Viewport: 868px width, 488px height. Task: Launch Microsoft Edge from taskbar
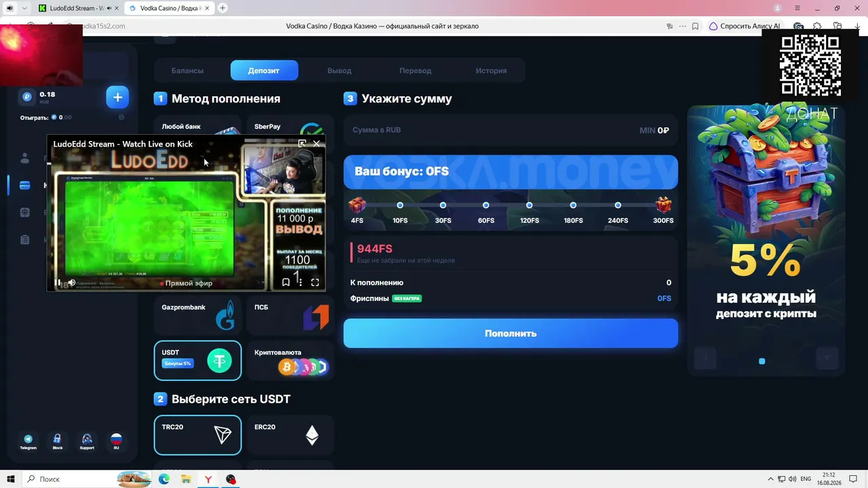click(164, 479)
